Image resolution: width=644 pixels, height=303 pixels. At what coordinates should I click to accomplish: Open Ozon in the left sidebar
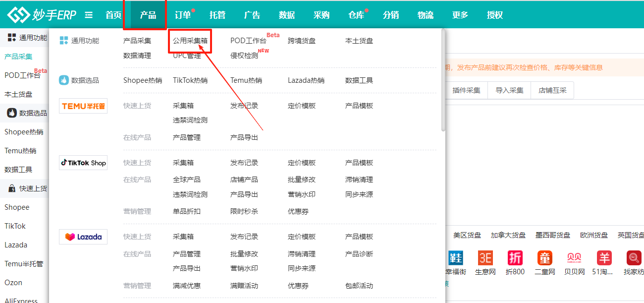[13, 283]
